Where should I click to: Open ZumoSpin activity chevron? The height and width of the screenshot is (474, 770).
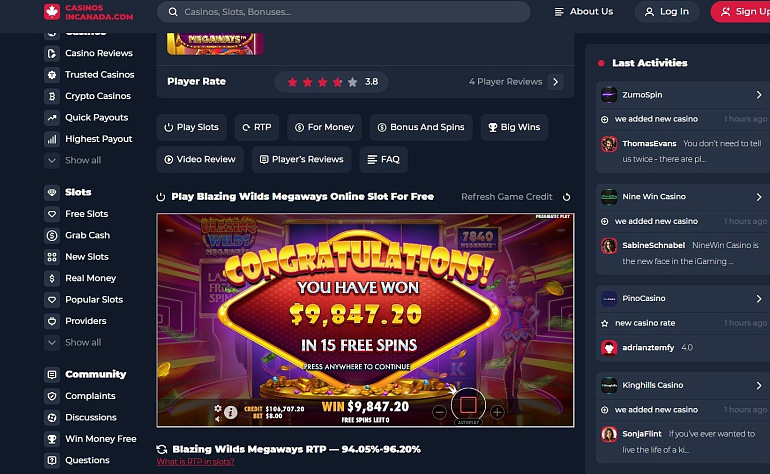[759, 95]
